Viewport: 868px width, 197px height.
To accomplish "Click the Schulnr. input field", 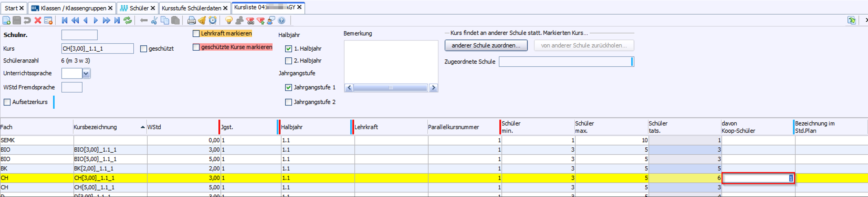I will (79, 35).
